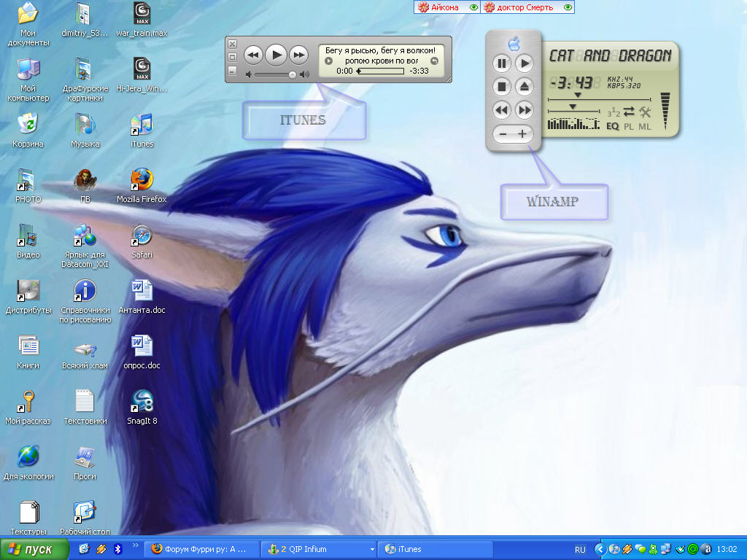This screenshot has height=560, width=747.
Task: Raise Winamp volume with the plus button
Action: pyautogui.click(x=522, y=134)
